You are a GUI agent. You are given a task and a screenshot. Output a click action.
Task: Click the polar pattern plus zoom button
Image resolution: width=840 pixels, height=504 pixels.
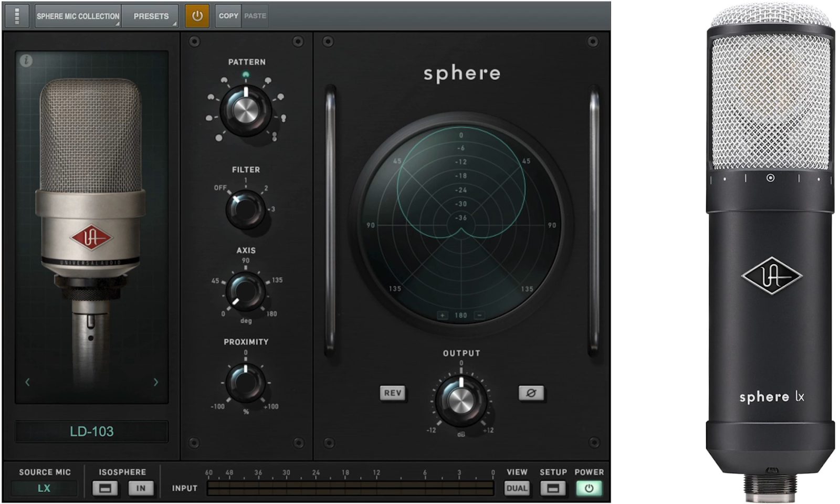(443, 316)
